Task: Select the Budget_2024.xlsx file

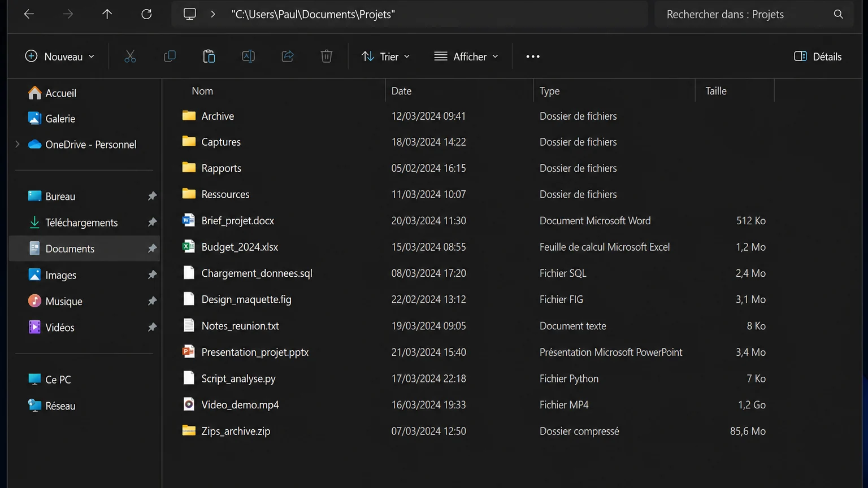Action: 474,247
